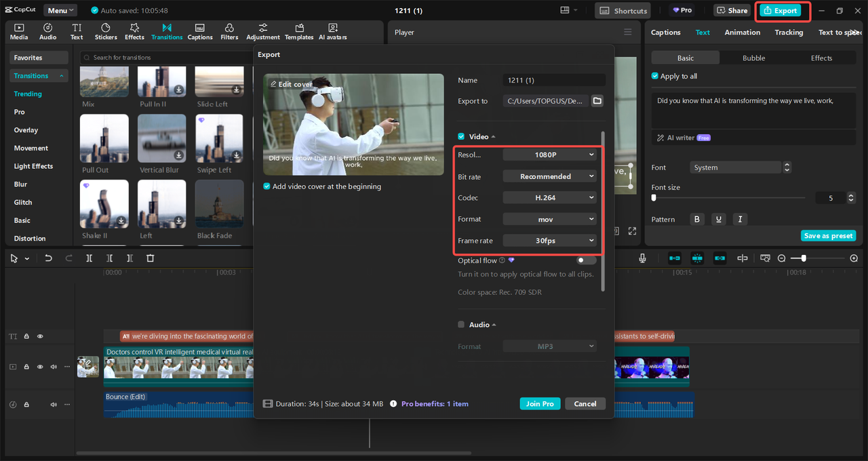
Task: Switch to the Animation tab
Action: [742, 32]
